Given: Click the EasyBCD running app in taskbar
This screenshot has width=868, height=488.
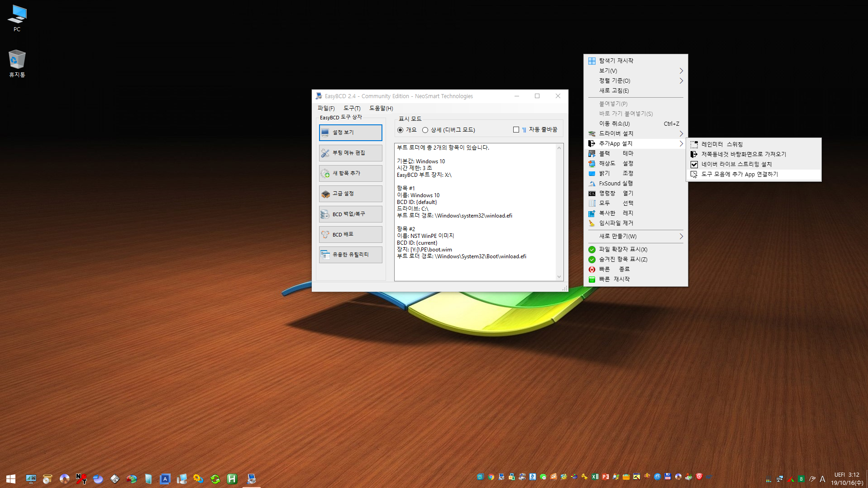Looking at the screenshot, I should pos(252,479).
